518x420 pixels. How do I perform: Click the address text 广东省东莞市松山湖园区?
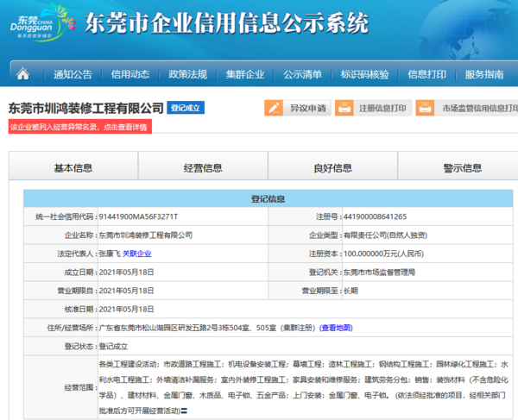click(138, 328)
